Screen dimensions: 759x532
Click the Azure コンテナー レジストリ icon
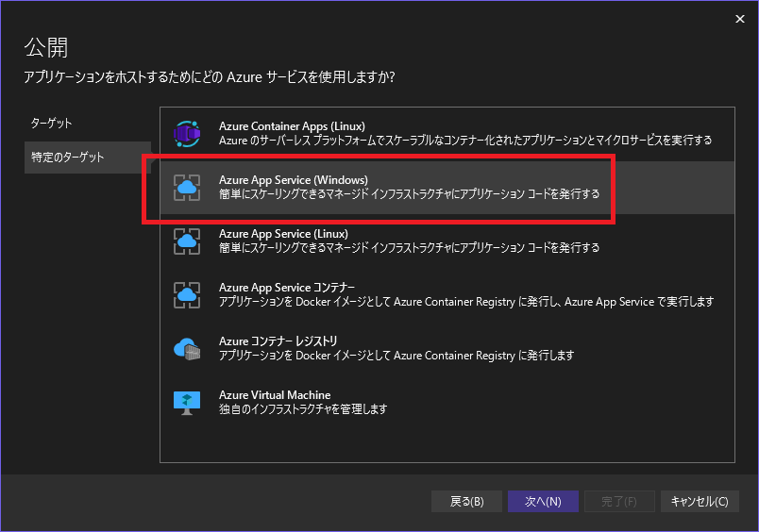(x=187, y=349)
